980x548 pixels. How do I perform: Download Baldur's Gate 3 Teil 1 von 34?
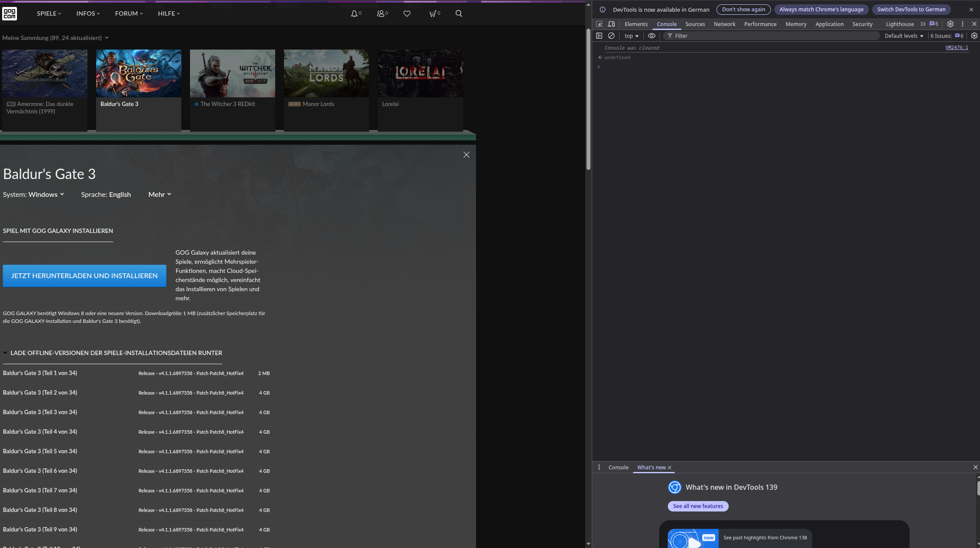click(136, 373)
